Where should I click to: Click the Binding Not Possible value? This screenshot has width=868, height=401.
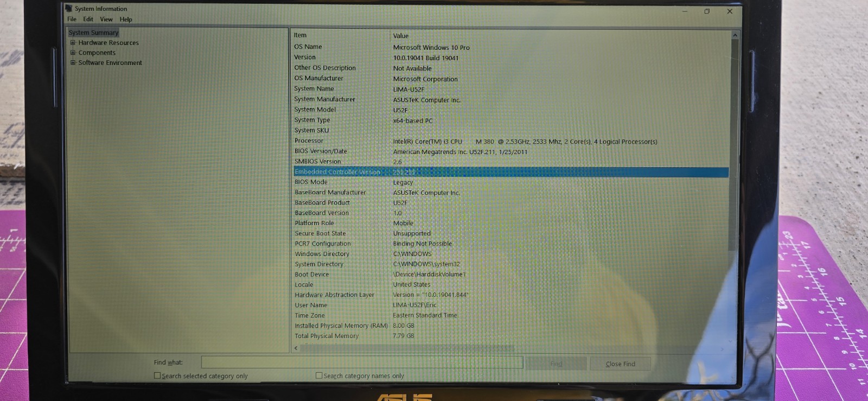click(422, 244)
